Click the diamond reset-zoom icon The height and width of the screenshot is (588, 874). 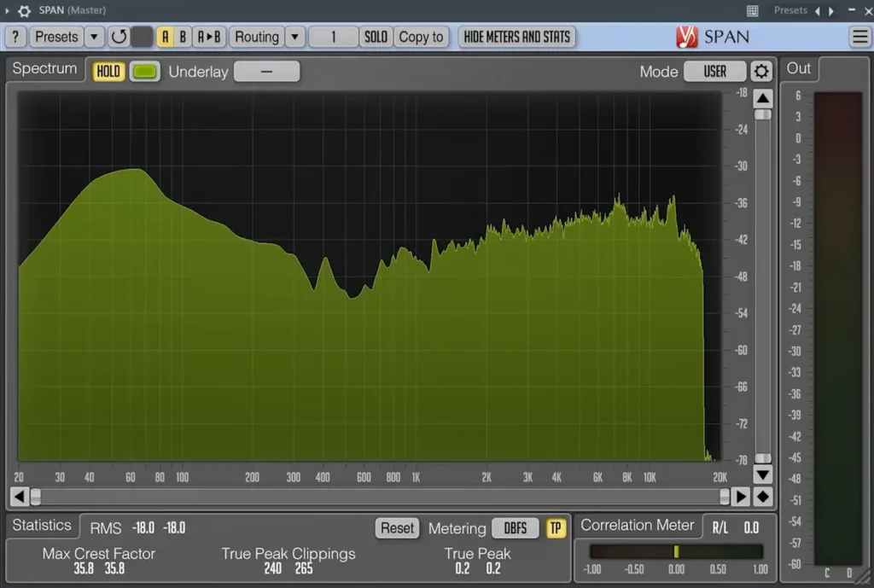click(763, 497)
